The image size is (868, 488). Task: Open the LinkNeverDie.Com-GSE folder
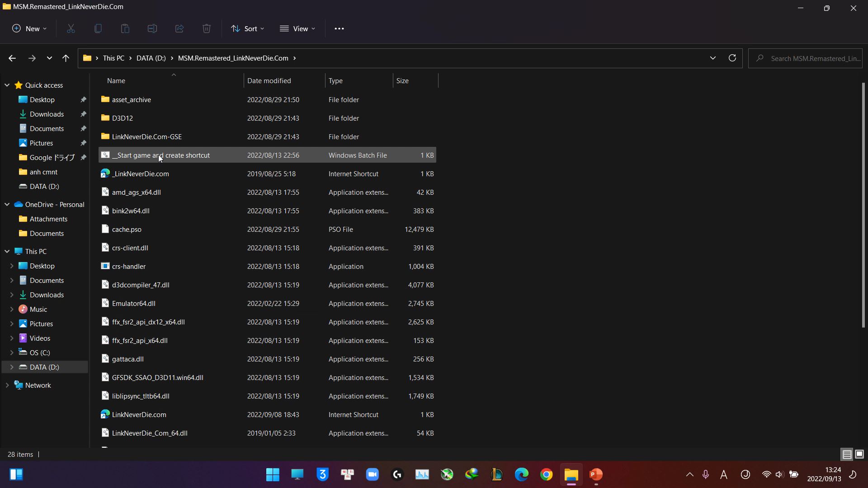coord(147,136)
